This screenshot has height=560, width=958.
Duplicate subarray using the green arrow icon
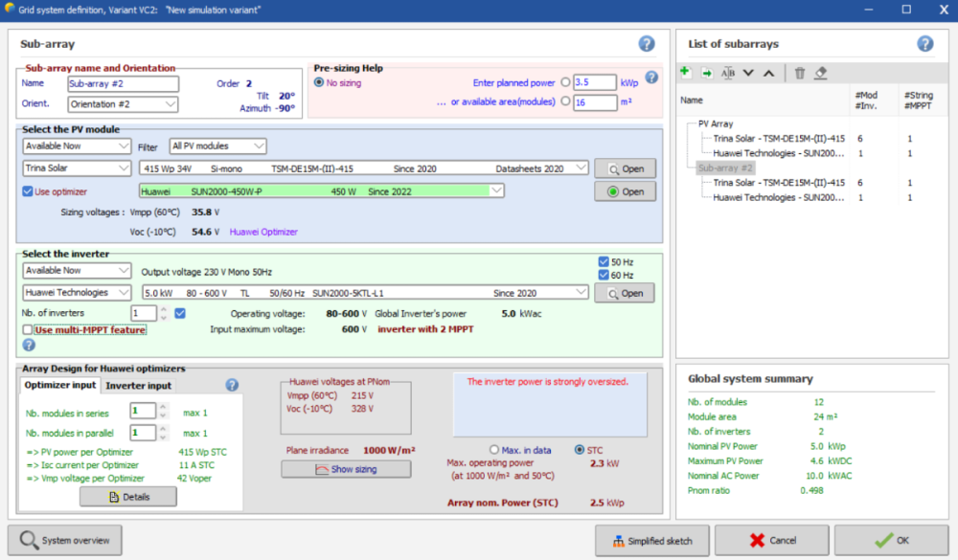[x=707, y=73]
